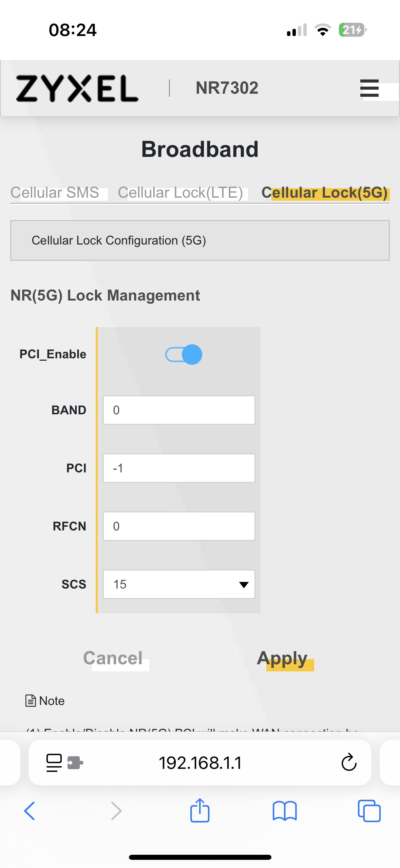Tap the ZYXEL logo
Viewport: 400px width, 868px height.
(77, 88)
